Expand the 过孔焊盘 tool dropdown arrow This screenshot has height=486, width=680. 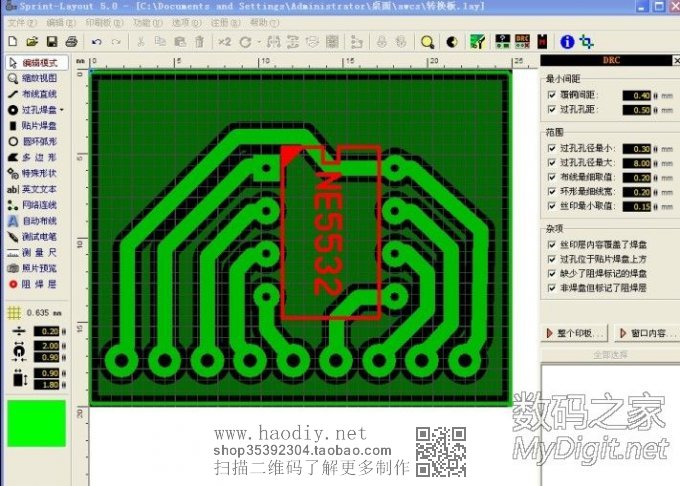point(62,110)
